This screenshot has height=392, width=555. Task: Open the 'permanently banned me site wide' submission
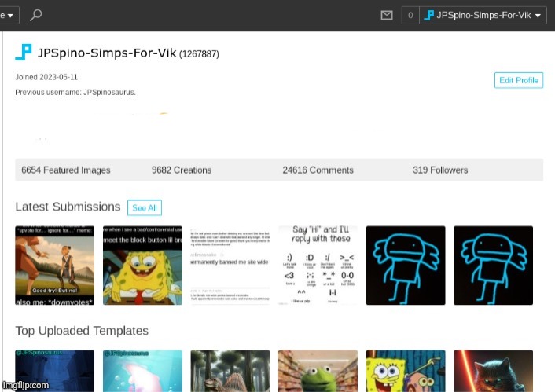click(x=230, y=266)
